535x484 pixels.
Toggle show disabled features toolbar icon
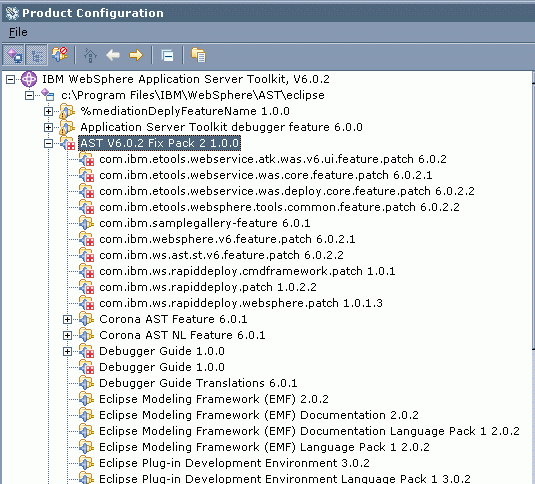pos(59,55)
